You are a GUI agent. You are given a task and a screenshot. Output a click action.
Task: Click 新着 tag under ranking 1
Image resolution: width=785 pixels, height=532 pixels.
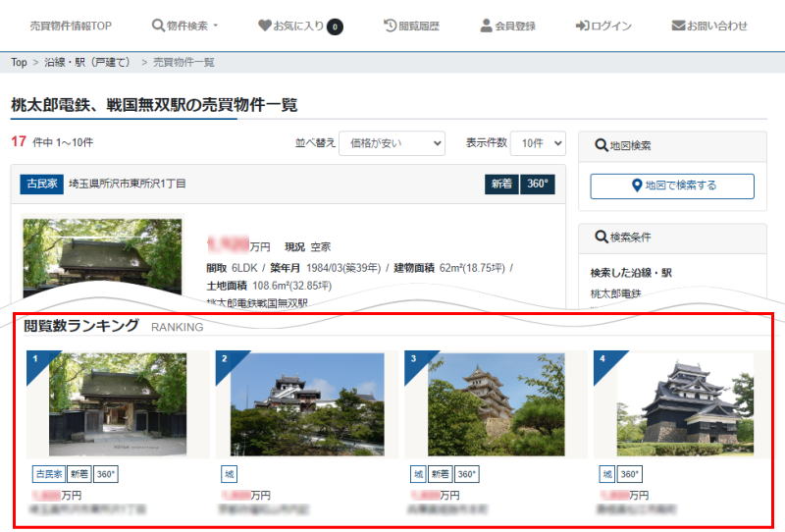[x=79, y=474]
